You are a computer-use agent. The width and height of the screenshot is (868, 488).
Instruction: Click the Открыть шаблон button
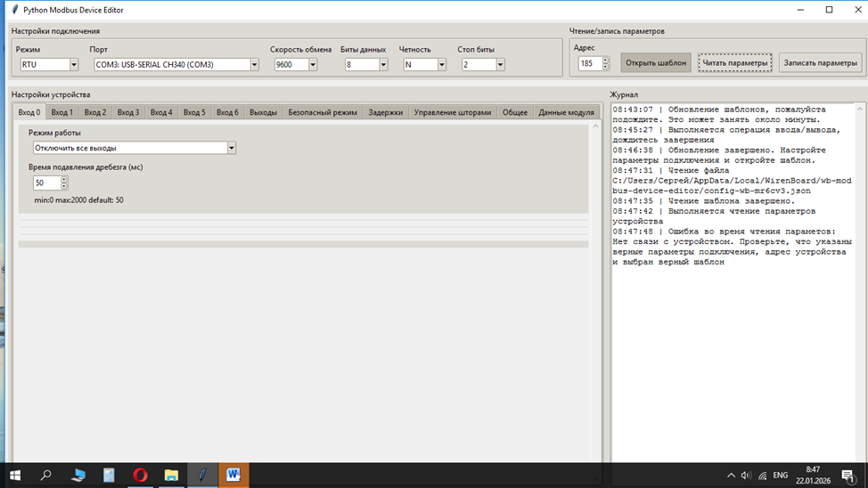click(655, 63)
